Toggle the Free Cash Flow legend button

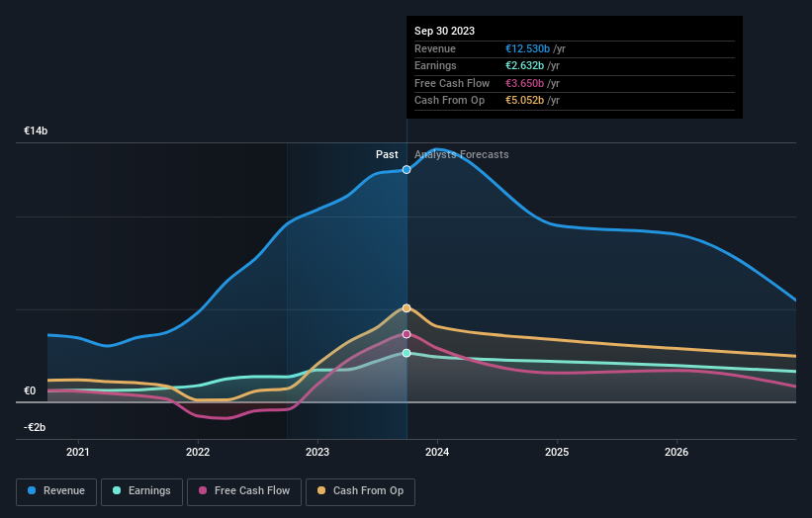tap(244, 491)
